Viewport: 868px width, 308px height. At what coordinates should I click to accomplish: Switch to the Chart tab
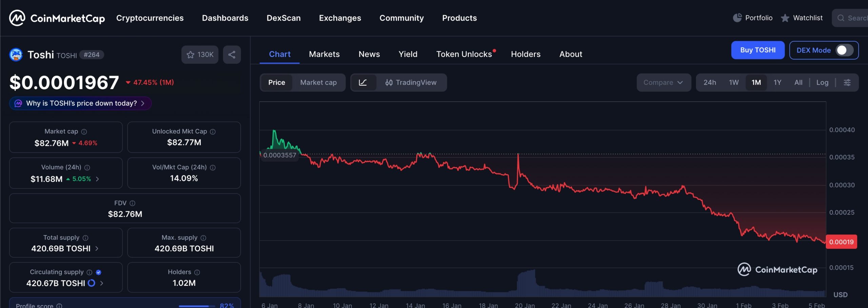click(x=280, y=54)
